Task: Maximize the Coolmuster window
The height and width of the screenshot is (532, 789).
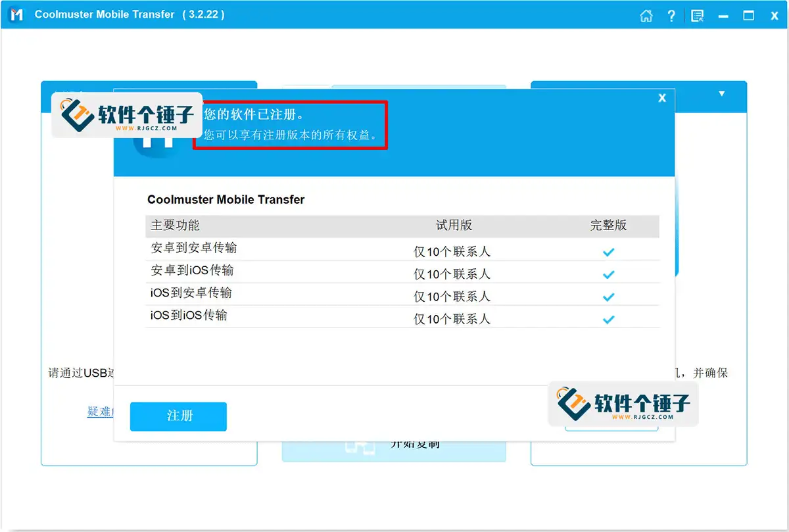Action: tap(748, 16)
